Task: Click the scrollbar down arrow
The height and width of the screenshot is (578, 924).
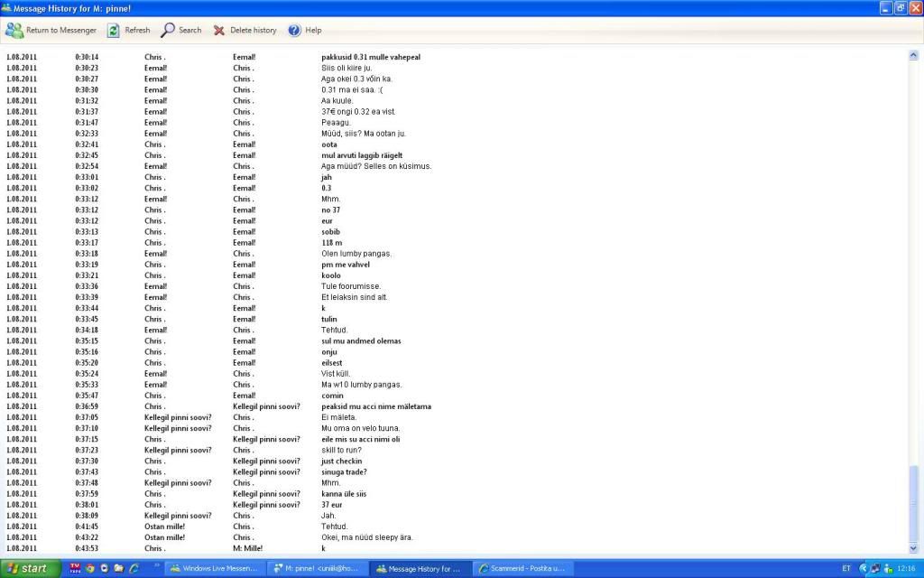Action: (915, 547)
